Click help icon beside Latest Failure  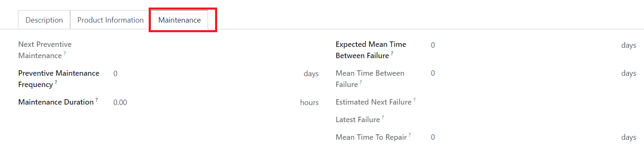pyautogui.click(x=383, y=118)
